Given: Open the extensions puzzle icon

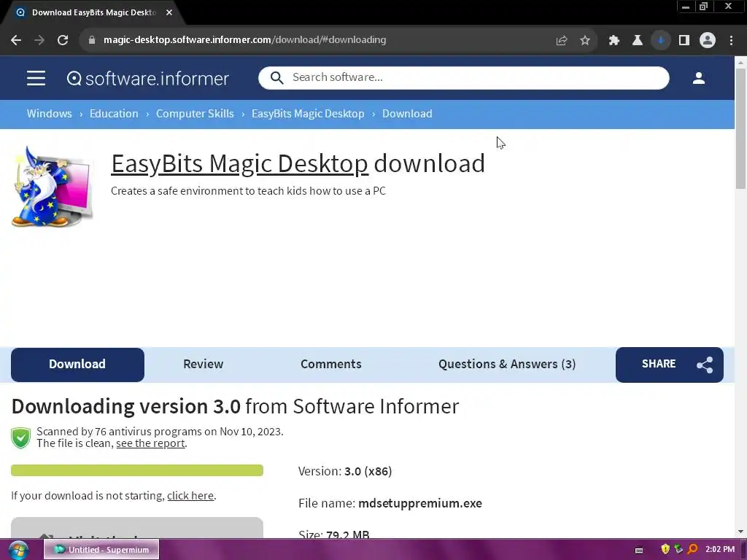Looking at the screenshot, I should (614, 41).
